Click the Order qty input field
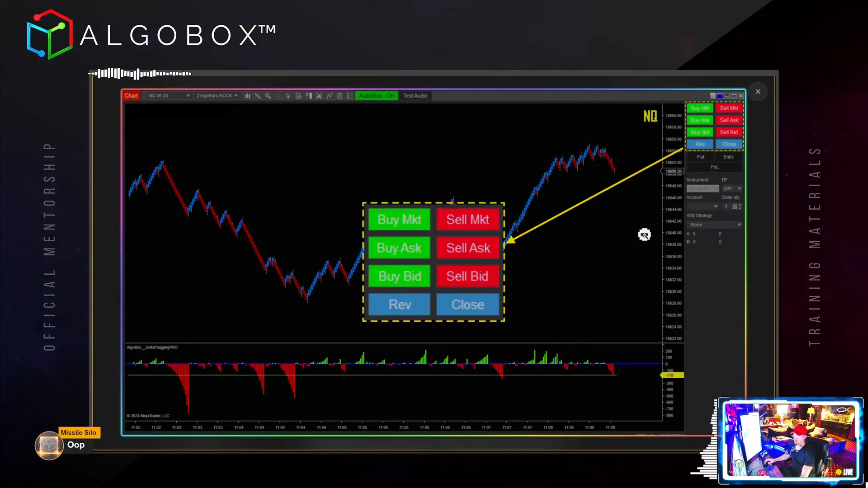 (726, 206)
